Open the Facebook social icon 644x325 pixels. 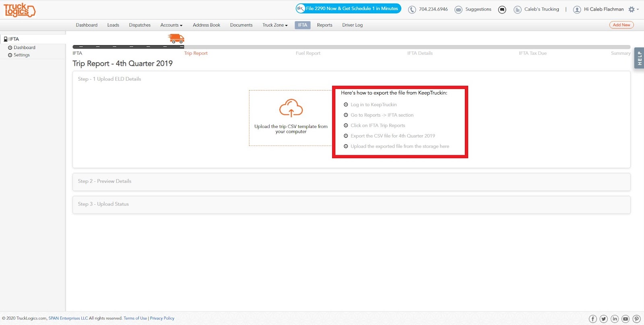point(593,319)
